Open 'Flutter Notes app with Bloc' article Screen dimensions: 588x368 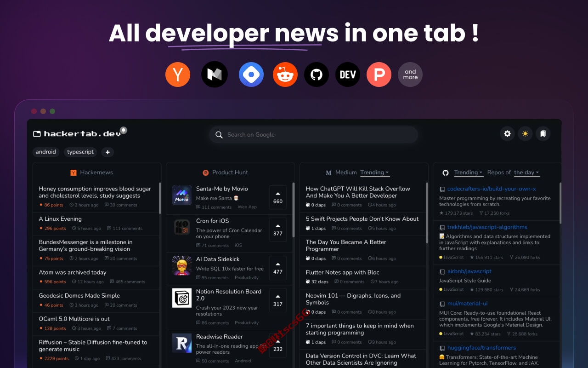click(343, 272)
